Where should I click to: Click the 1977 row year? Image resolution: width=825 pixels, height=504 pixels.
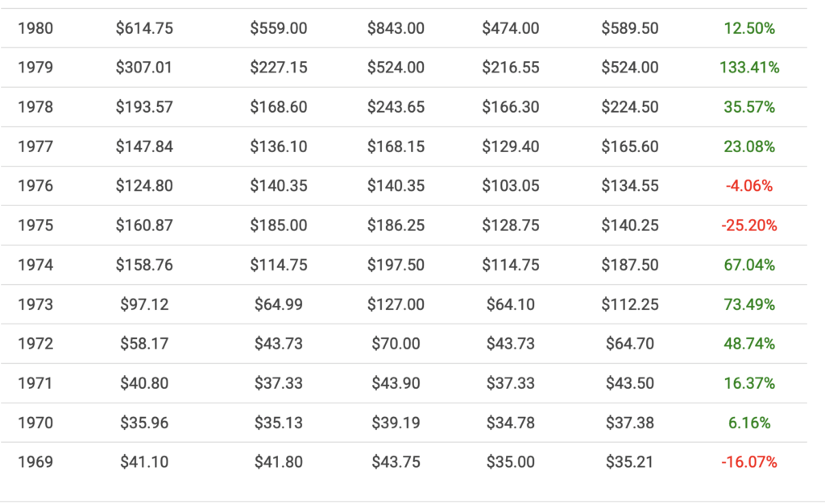click(35, 147)
